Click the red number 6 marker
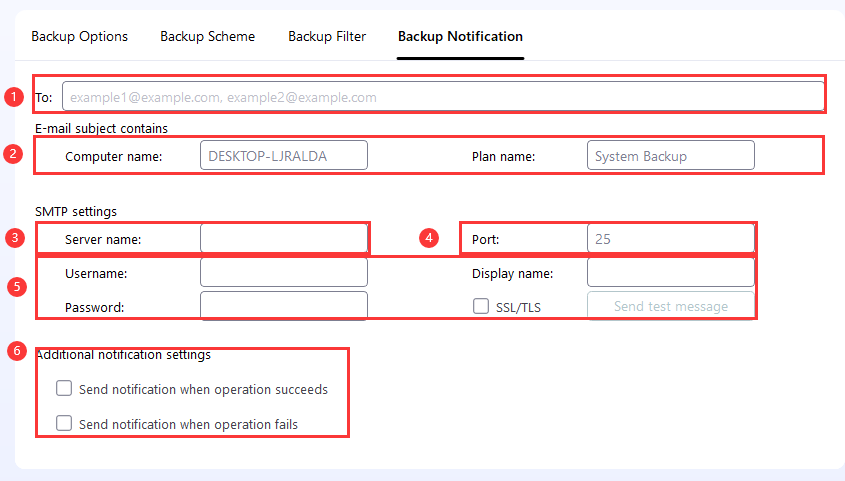Image resolution: width=845 pixels, height=481 pixels. (14, 350)
